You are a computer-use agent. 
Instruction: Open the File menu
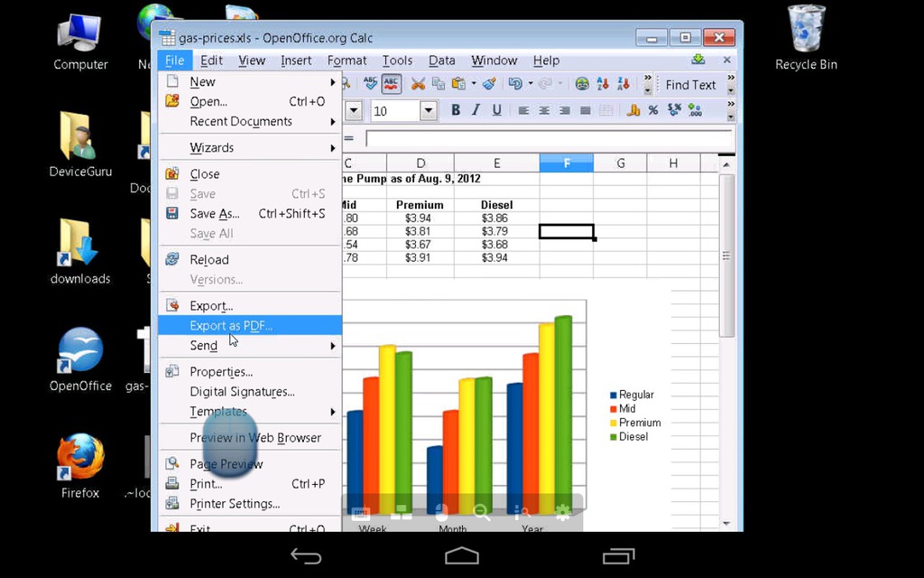(174, 61)
